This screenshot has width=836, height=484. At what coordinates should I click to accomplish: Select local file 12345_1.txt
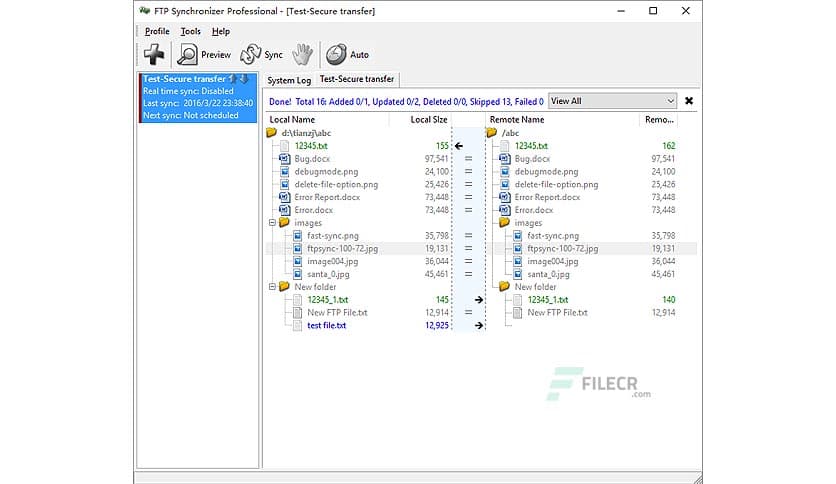coord(327,300)
